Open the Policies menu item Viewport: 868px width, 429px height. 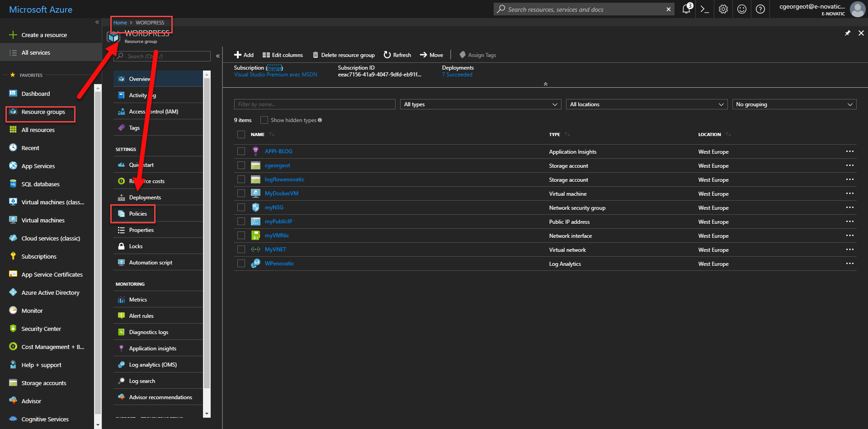(158, 214)
